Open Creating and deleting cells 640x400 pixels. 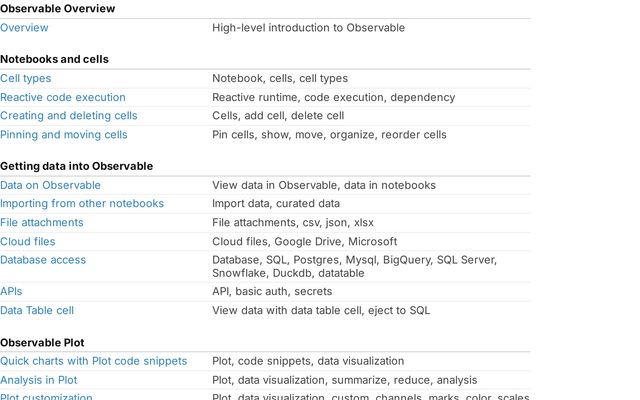pos(69,116)
